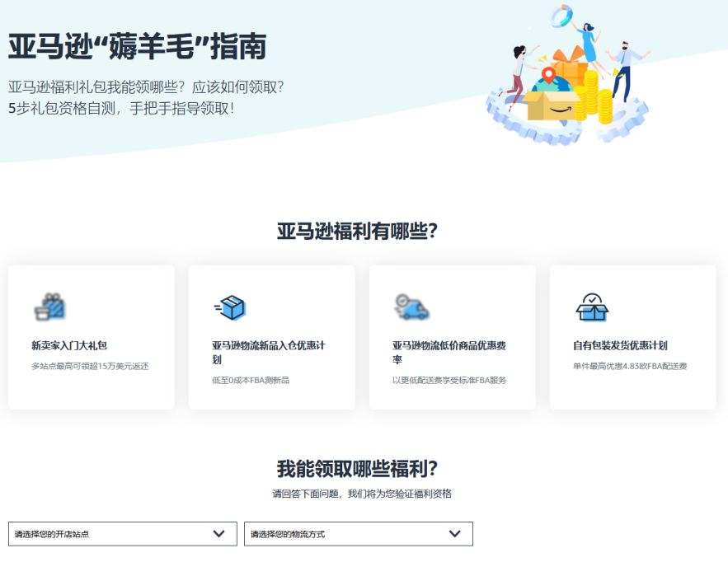Image resolution: width=728 pixels, height=576 pixels.
Task: Open the 自有包装发货优惠计划 card title
Action: coord(620,345)
